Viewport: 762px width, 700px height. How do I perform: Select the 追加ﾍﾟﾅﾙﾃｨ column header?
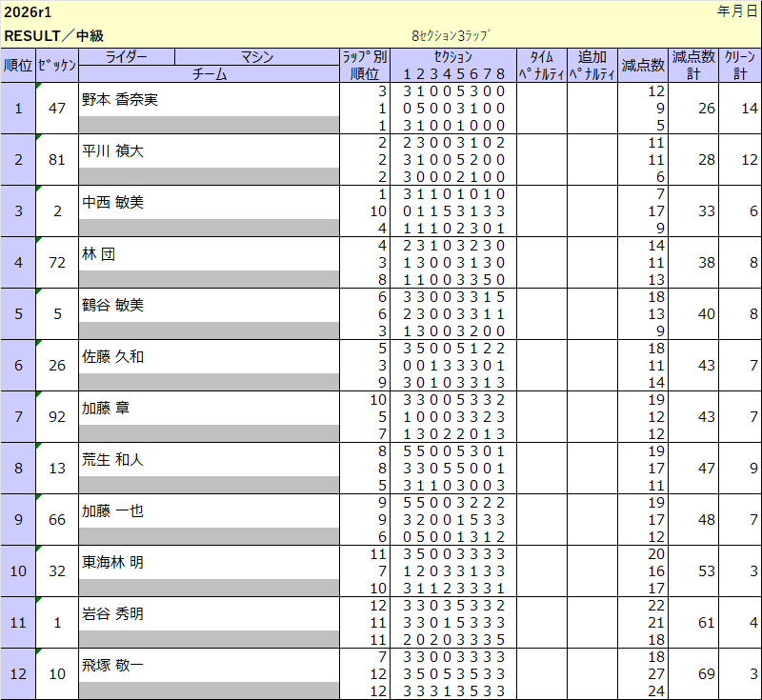pos(592,65)
